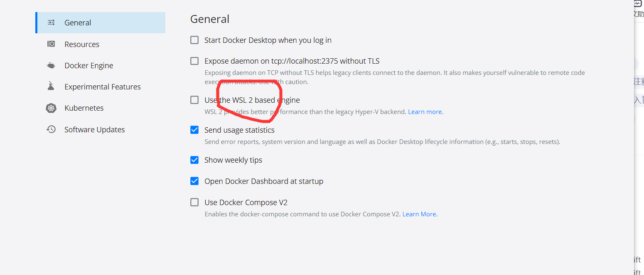Click the Software Updates history icon
644x275 pixels.
(51, 129)
